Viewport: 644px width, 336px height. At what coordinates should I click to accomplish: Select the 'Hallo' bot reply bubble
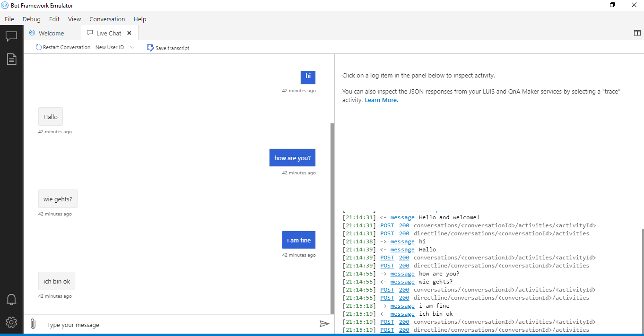pyautogui.click(x=51, y=117)
